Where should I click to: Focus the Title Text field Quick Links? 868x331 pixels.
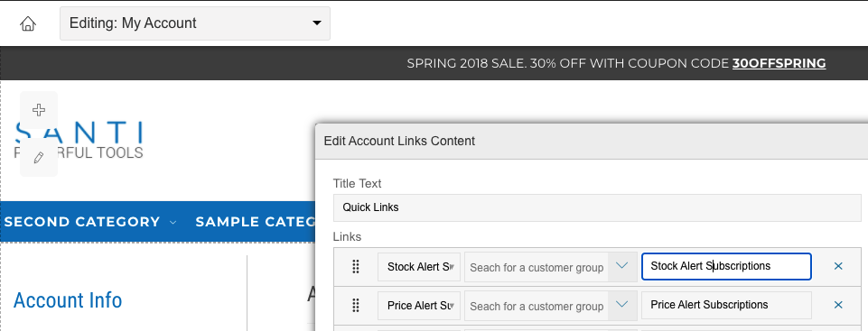point(597,207)
